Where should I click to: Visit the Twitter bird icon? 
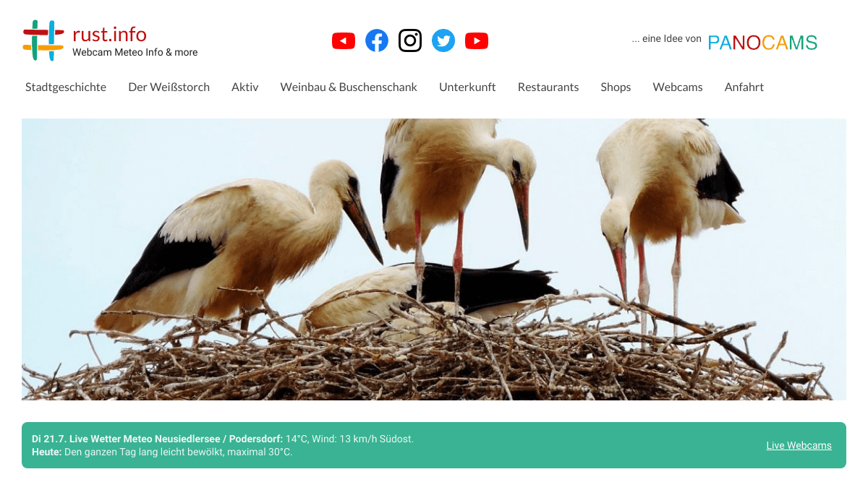pyautogui.click(x=443, y=40)
